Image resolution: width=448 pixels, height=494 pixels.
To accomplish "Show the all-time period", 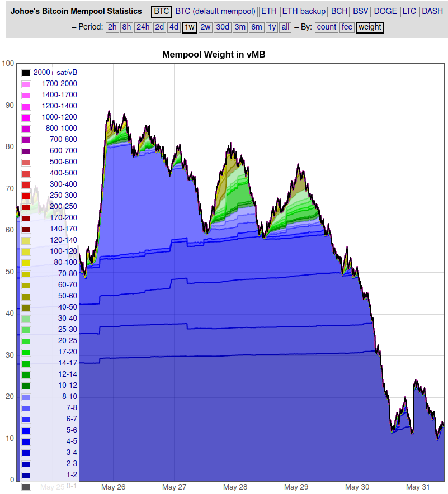I will [285, 27].
